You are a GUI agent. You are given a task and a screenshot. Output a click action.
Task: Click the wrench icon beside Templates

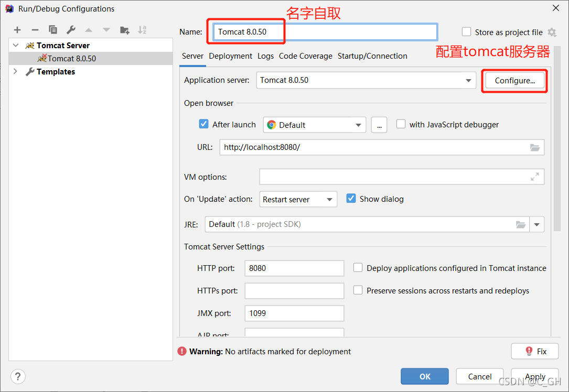(30, 72)
